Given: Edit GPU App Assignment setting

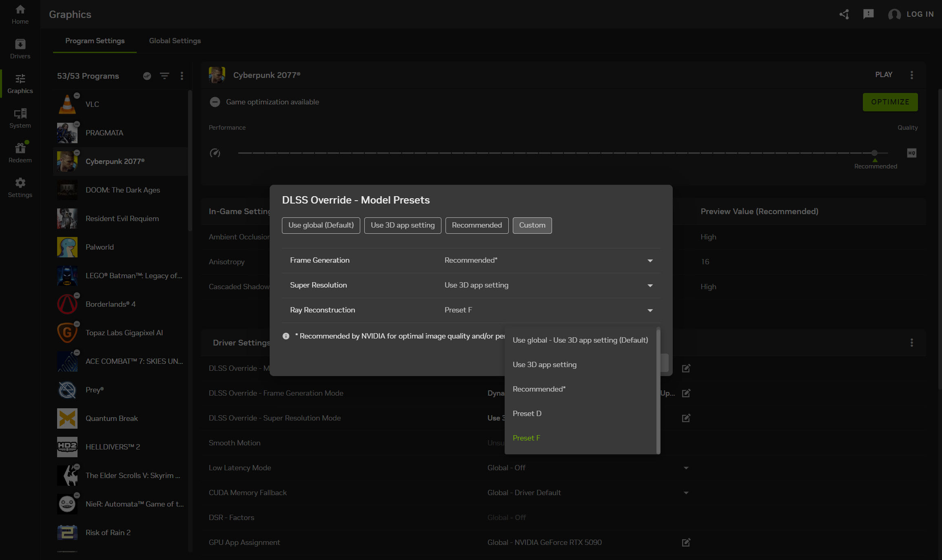Looking at the screenshot, I should (x=686, y=542).
